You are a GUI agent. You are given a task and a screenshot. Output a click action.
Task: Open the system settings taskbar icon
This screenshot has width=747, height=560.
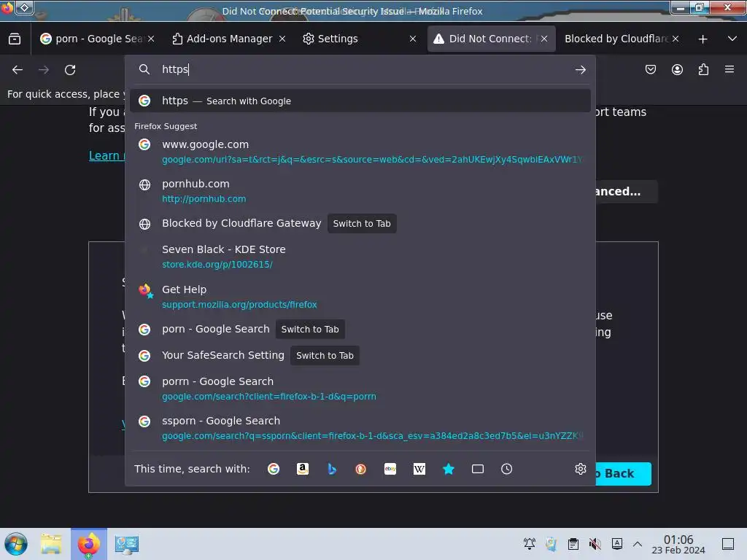pyautogui.click(x=127, y=544)
